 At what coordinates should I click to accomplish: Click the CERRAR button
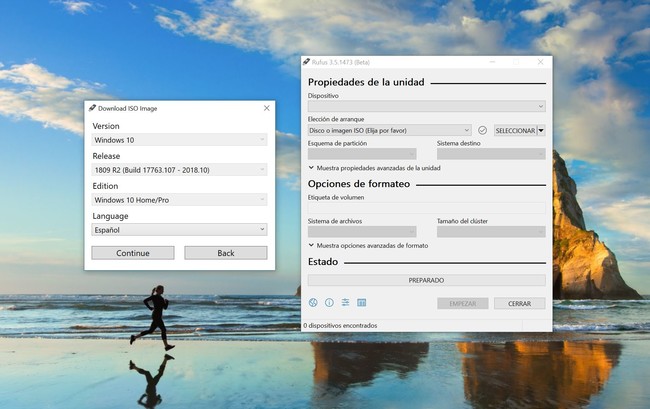519,303
